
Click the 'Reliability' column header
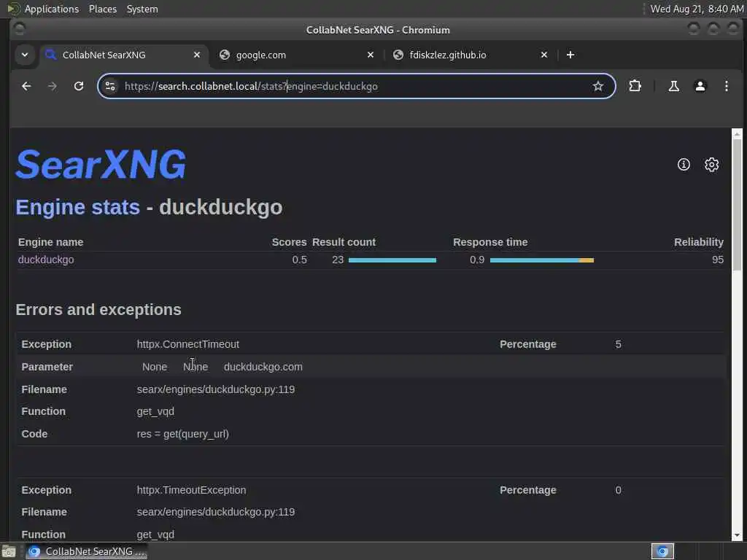tap(698, 242)
